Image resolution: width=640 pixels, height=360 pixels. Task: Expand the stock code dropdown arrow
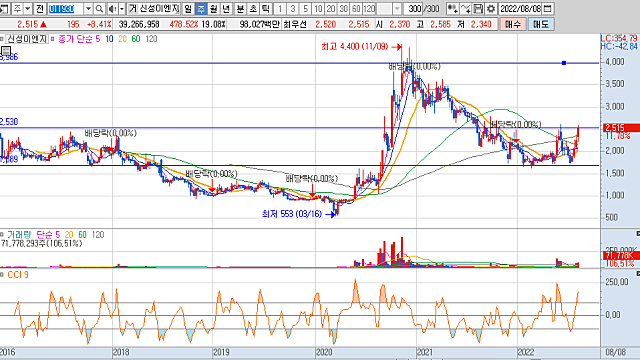(x=88, y=9)
